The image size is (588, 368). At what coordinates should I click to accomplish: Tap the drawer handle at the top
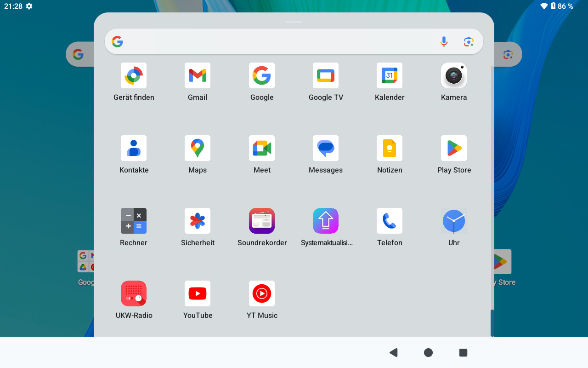tap(294, 22)
